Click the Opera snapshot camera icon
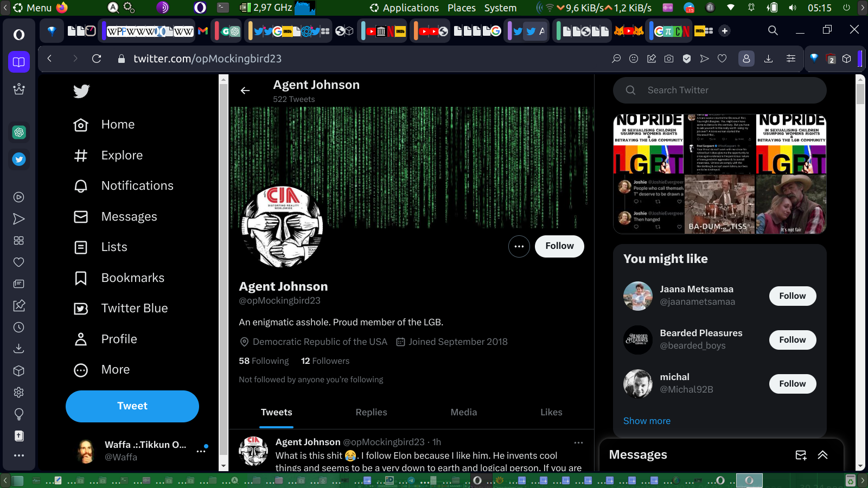The width and height of the screenshot is (868, 488). (669, 59)
